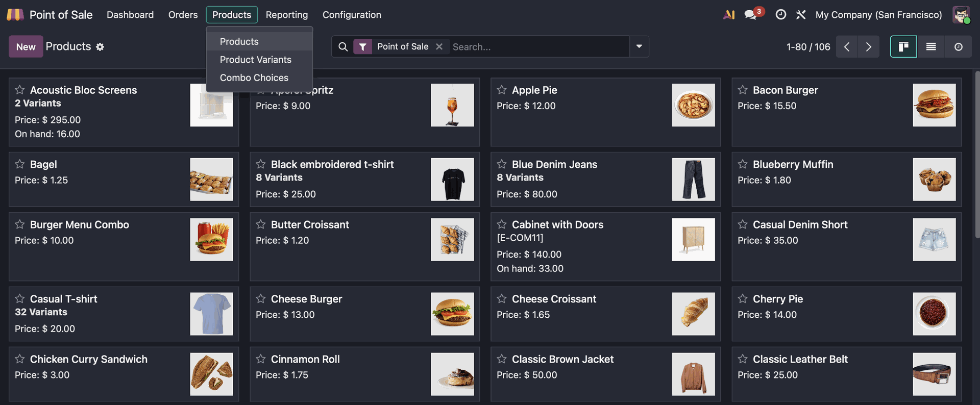
Task: Open the conversations chat icon
Action: (750, 15)
